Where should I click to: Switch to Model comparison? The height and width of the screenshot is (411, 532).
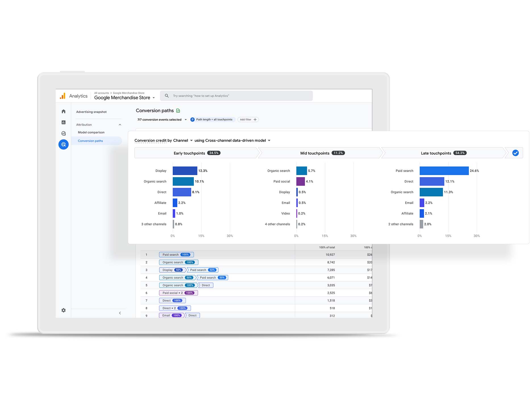91,132
